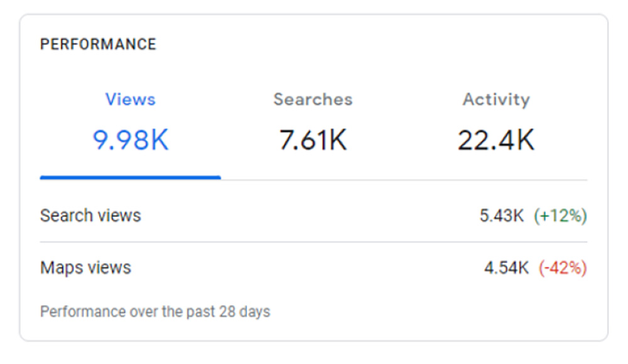Click the 9.98K views total
This screenshot has width=628, height=364.
click(x=131, y=139)
